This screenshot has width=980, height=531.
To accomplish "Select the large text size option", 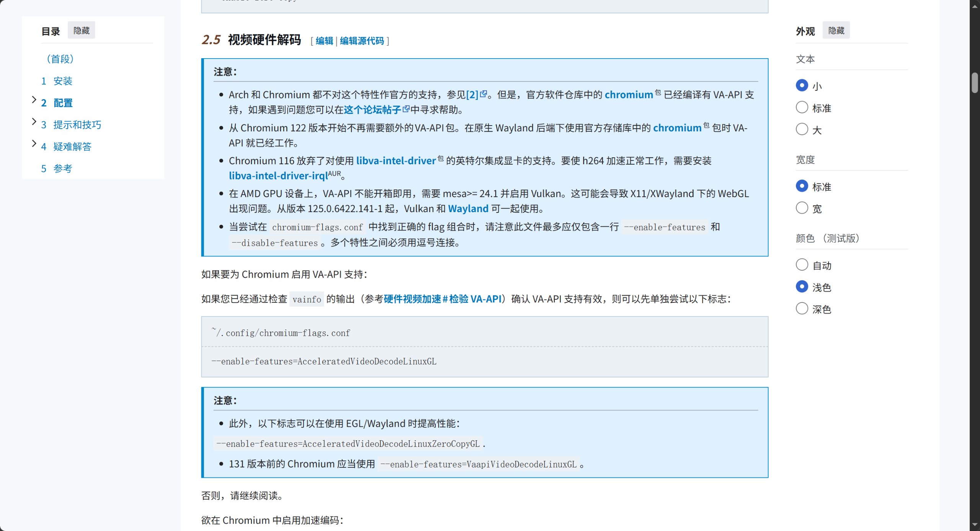I will pos(802,129).
